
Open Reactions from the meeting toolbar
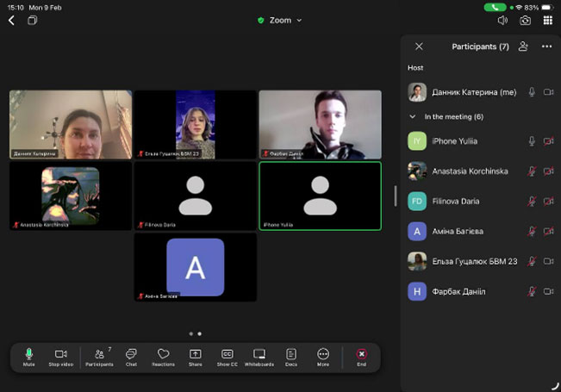(x=163, y=357)
